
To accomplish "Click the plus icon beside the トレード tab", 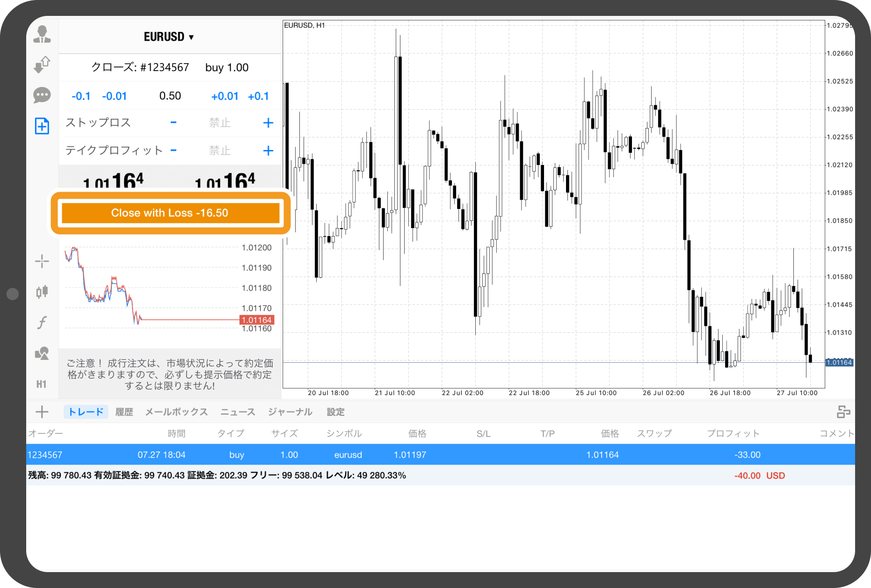I will click(x=42, y=412).
